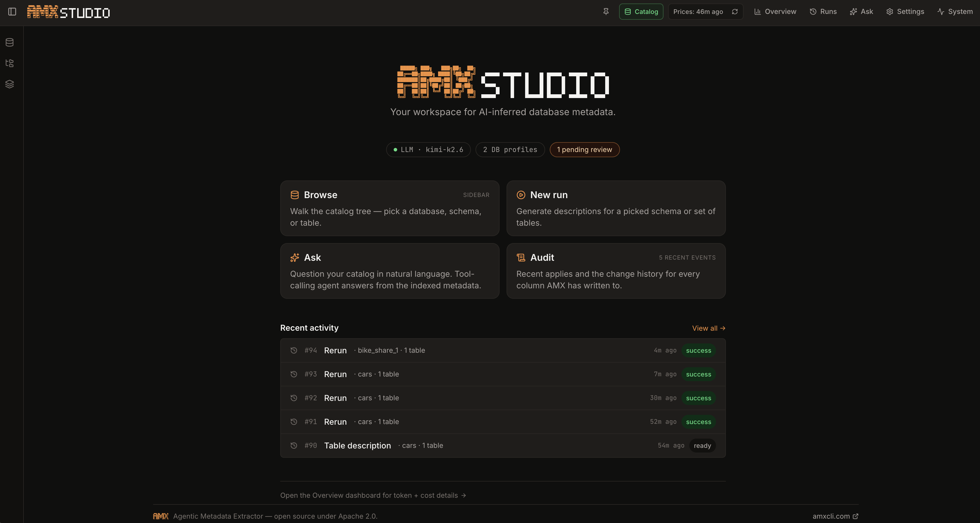Open the Settings tab
This screenshot has width=980, height=523.
pyautogui.click(x=905, y=12)
